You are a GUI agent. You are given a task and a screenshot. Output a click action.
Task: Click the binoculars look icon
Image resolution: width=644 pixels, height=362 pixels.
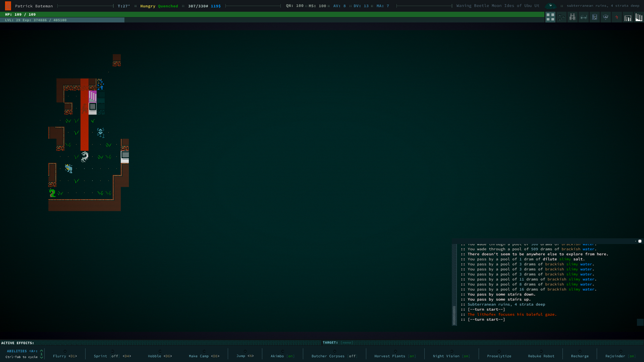click(x=572, y=17)
